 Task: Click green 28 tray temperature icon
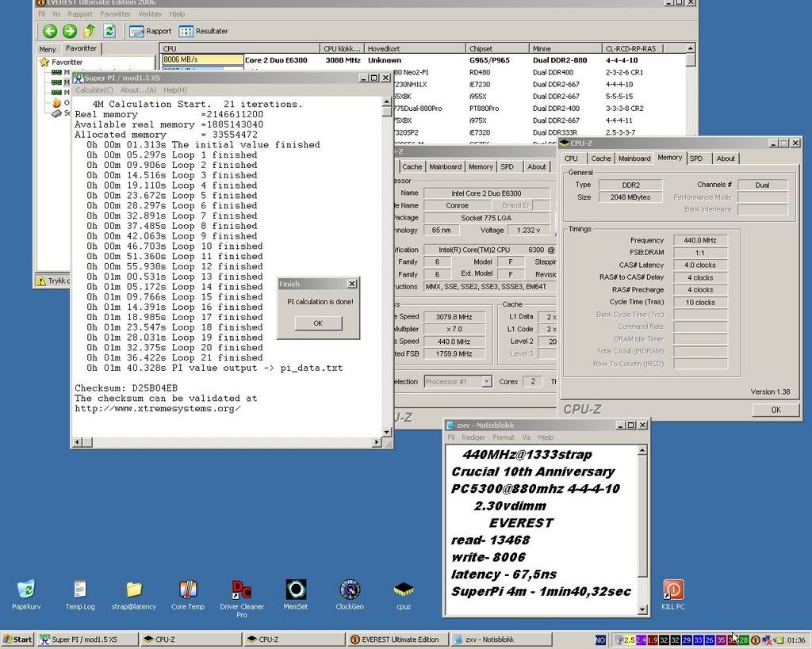pos(744,640)
